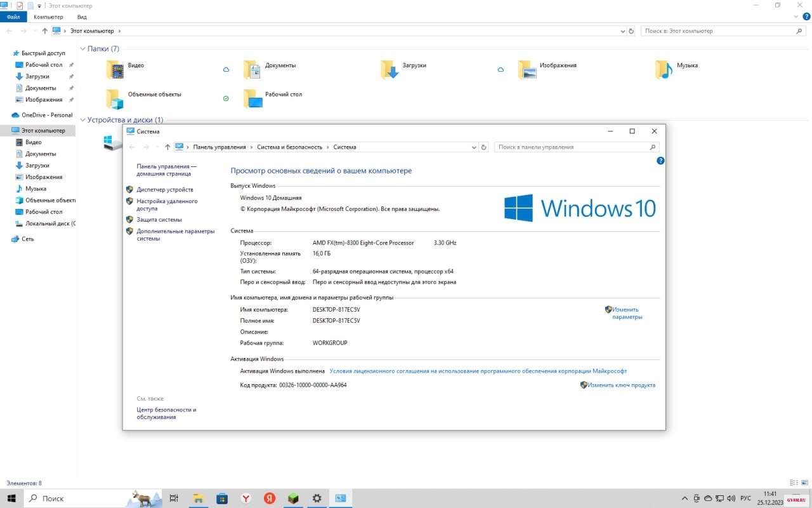Viewport: 812px width, 508px height.
Task: Click the Поиск в панели управления field
Action: tap(571, 147)
